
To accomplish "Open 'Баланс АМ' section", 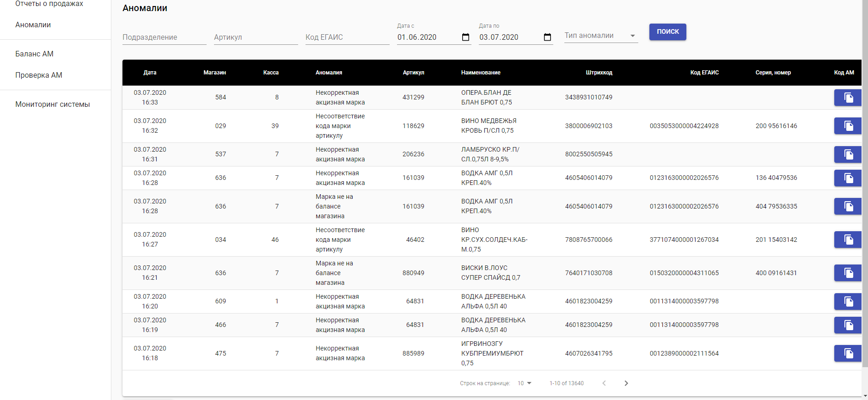I will pos(34,54).
